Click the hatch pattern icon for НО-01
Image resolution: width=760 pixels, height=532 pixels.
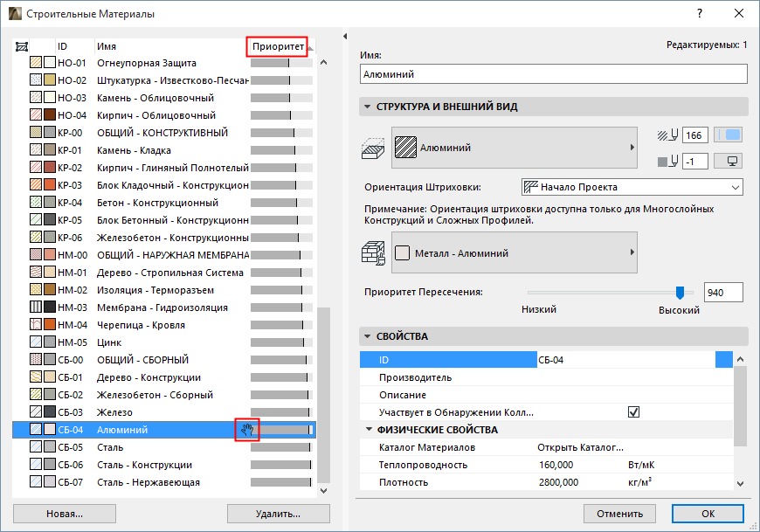point(36,63)
